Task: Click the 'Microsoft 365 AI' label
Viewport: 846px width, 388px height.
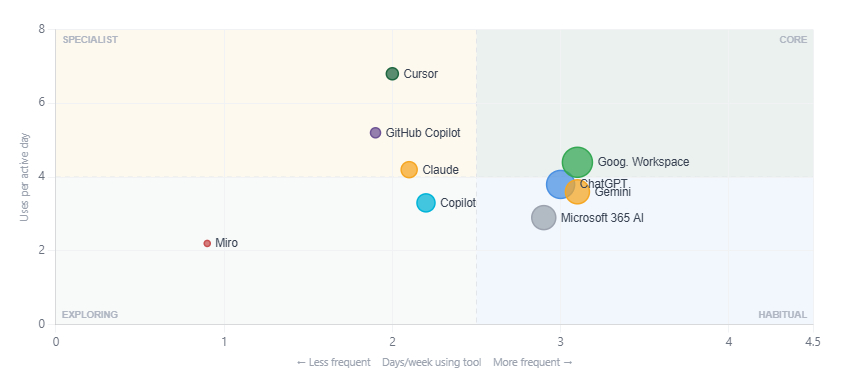Action: coord(602,218)
